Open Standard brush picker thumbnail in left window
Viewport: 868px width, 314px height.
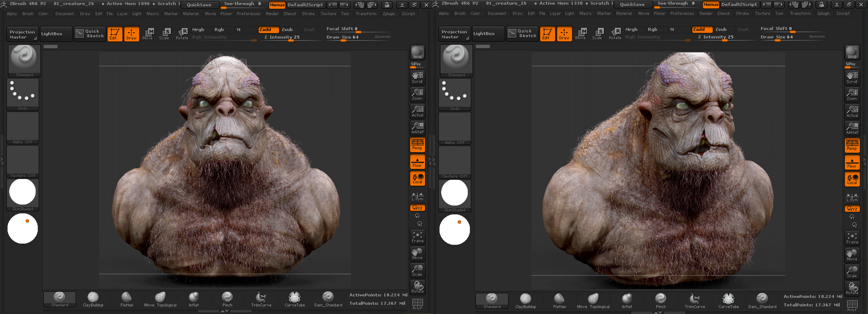(x=24, y=61)
